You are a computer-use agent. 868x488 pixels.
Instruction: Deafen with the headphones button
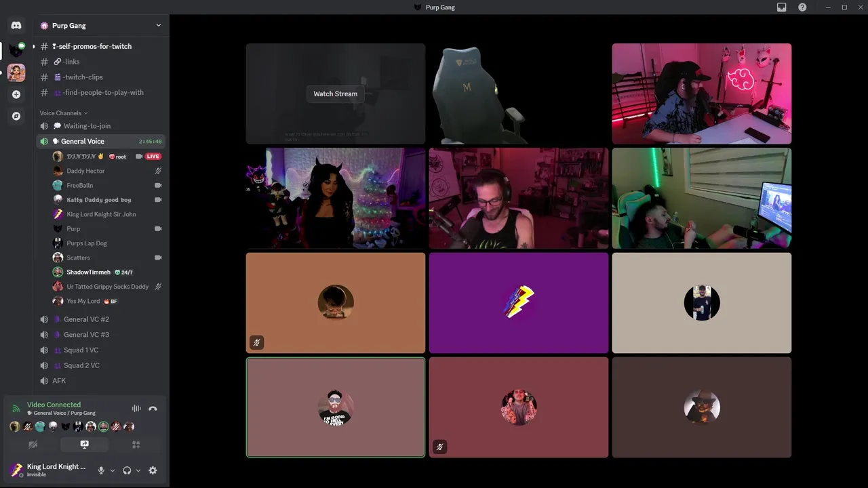click(127, 470)
